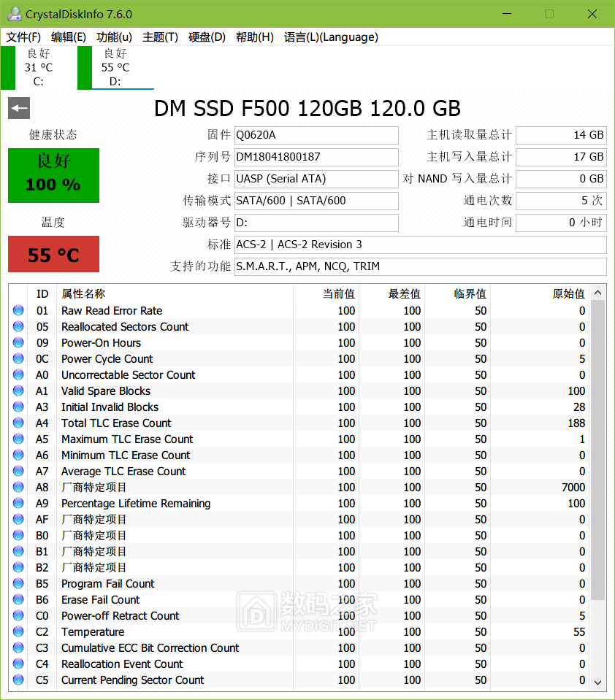Click the drive letter field D:
The width and height of the screenshot is (615, 700).
(x=316, y=223)
